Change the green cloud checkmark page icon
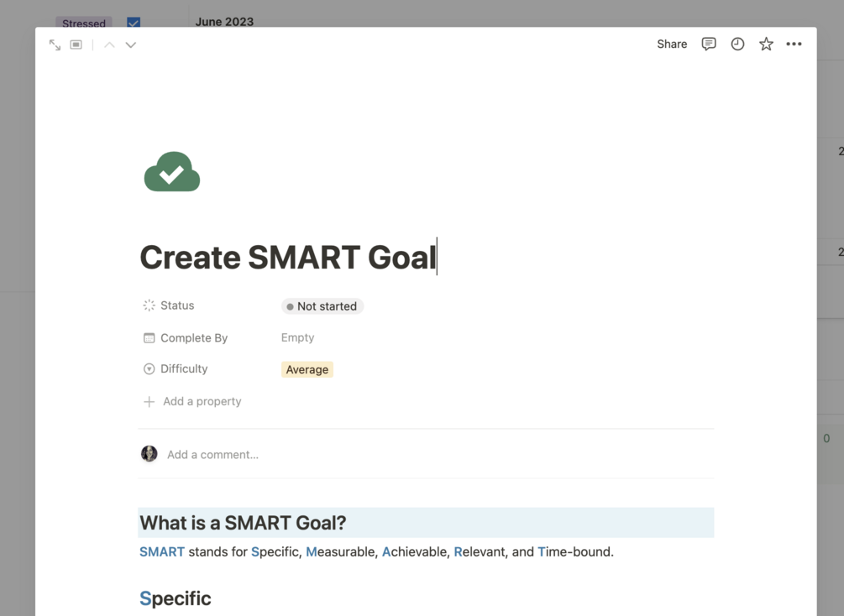The image size is (844, 616). click(172, 172)
